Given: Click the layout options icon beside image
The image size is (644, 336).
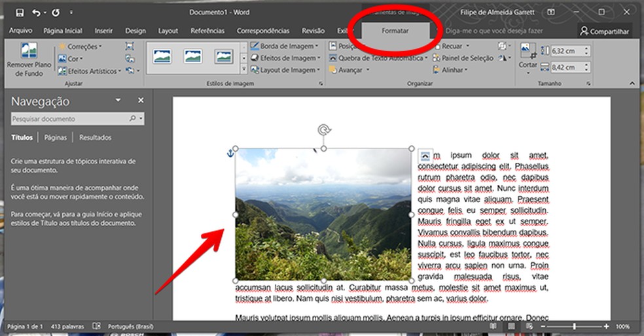Looking at the screenshot, I should pos(425,156).
